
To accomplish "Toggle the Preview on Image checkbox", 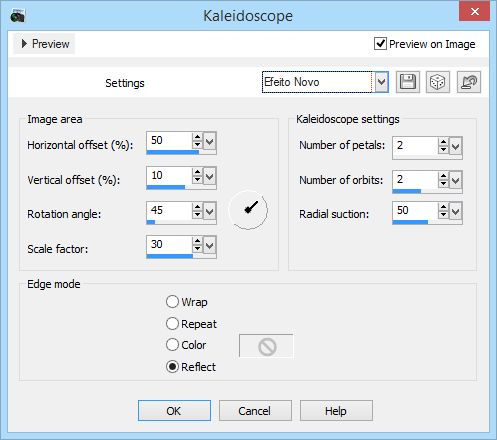I will click(380, 44).
